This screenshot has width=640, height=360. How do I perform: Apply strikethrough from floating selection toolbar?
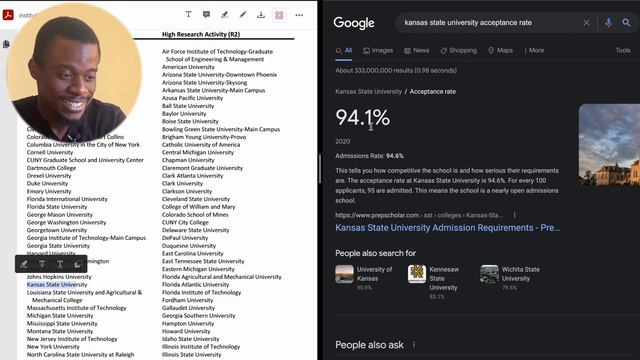pos(42,264)
